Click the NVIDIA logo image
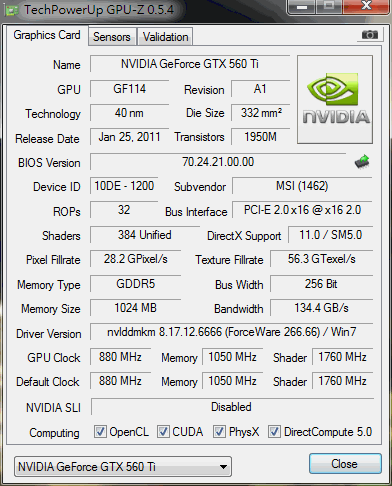This screenshot has height=486, width=392. 335,100
